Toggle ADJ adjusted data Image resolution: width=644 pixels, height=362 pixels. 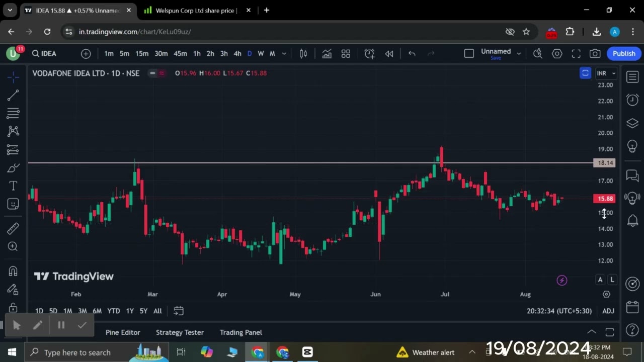coord(608,311)
